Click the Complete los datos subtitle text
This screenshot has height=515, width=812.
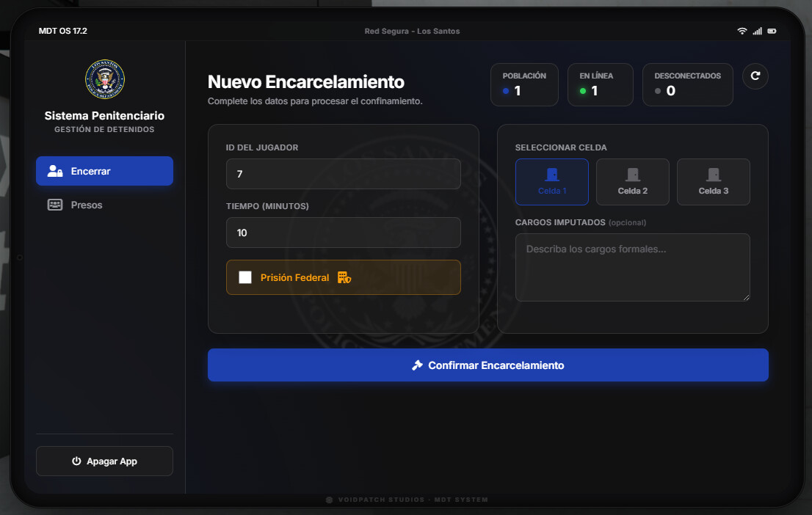coord(315,101)
